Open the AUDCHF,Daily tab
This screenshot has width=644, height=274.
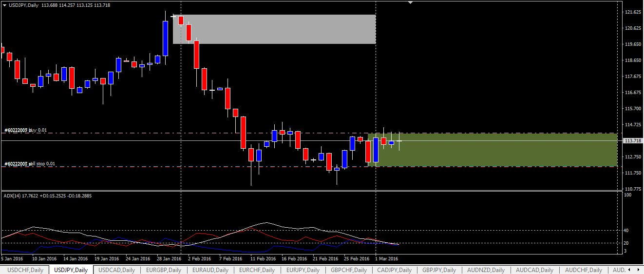coord(583,270)
